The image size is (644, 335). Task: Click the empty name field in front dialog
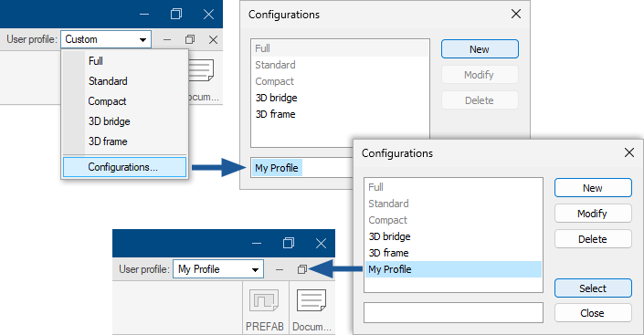(453, 313)
